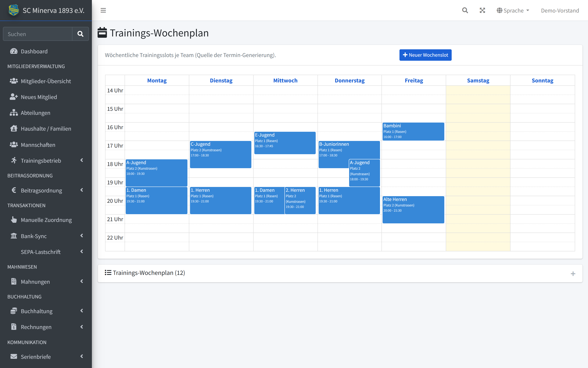This screenshot has width=588, height=368.
Task: Expand the Bank-Sync submenu chevron
Action: (x=82, y=236)
